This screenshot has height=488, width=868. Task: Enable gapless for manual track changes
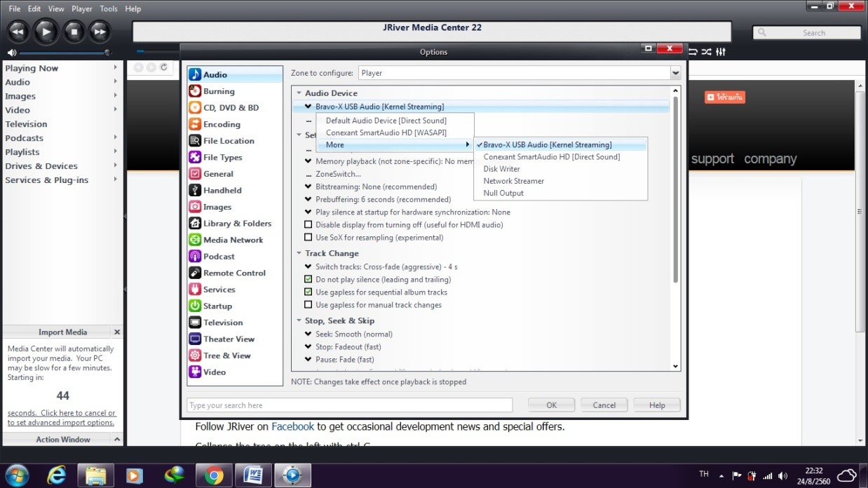308,305
